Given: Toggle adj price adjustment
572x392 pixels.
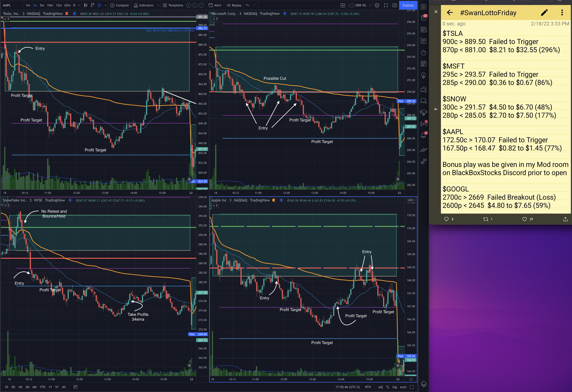Looking at the screenshot, I should [x=381, y=387].
